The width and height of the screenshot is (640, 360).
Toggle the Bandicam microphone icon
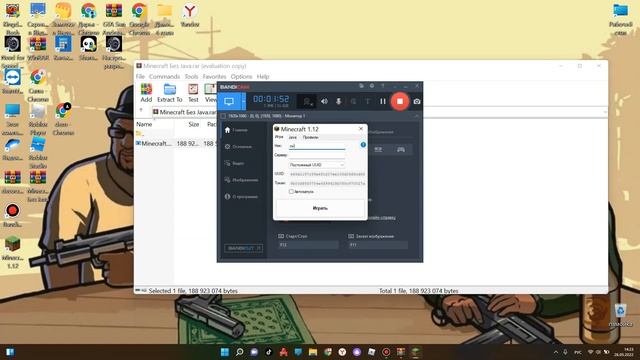338,101
